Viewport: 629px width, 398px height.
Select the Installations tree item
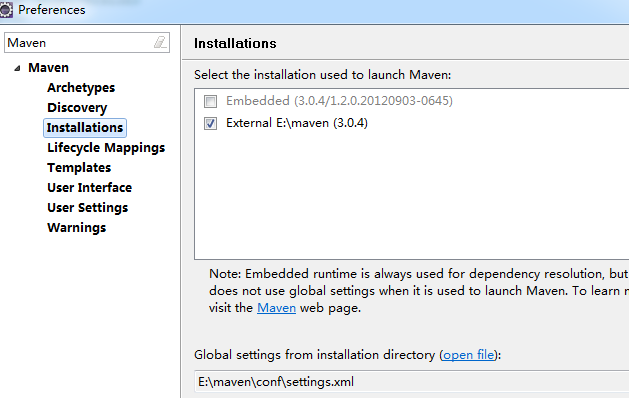pos(85,128)
